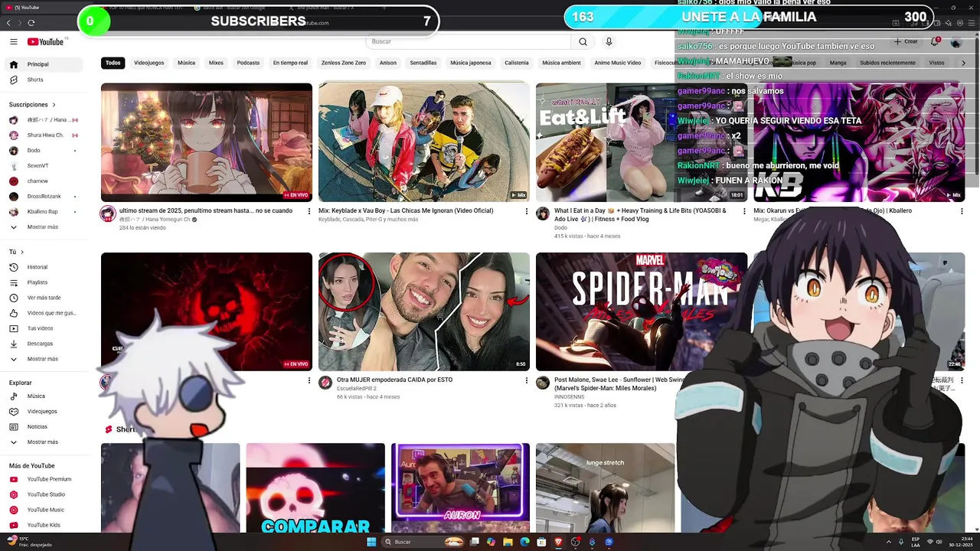Expand Mostrar más under Tú
Image resolution: width=980 pixels, height=551 pixels.
click(43, 359)
